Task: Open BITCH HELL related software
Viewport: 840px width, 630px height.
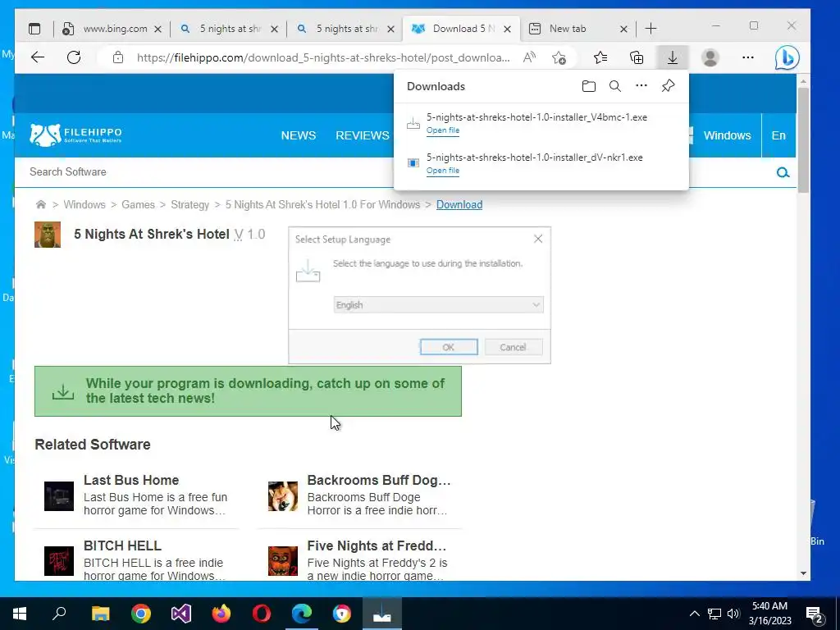Action: pyautogui.click(x=122, y=546)
